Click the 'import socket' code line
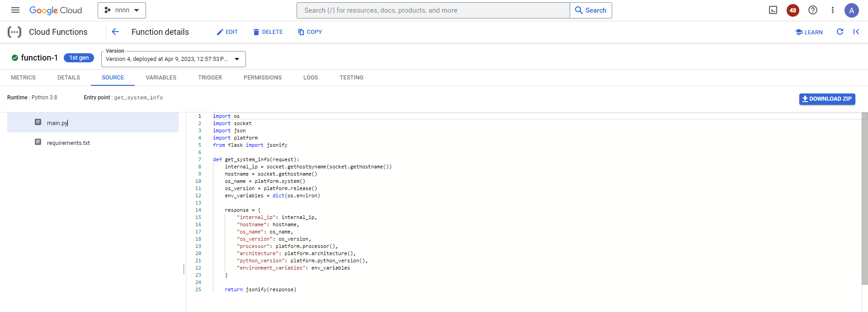The height and width of the screenshot is (312, 868). (x=232, y=123)
